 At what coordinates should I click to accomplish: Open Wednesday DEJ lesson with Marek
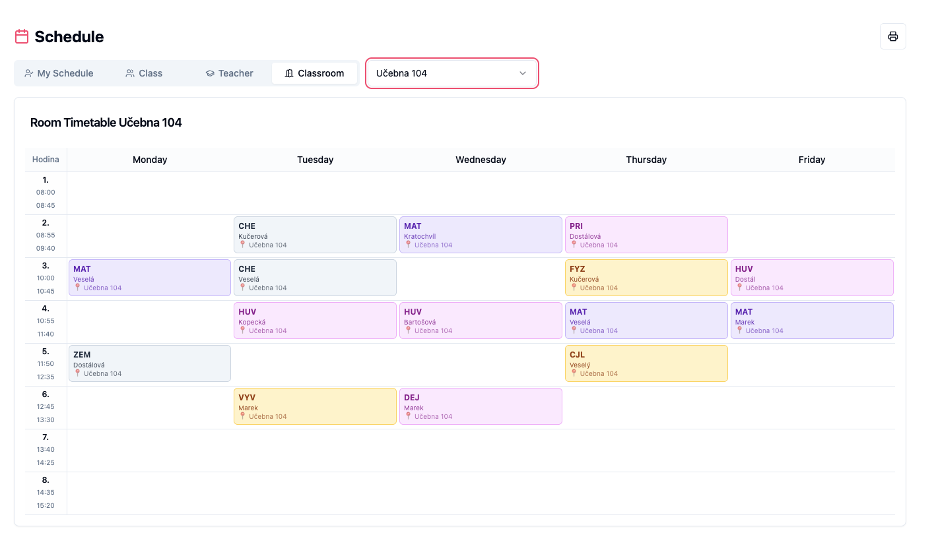pyautogui.click(x=481, y=406)
